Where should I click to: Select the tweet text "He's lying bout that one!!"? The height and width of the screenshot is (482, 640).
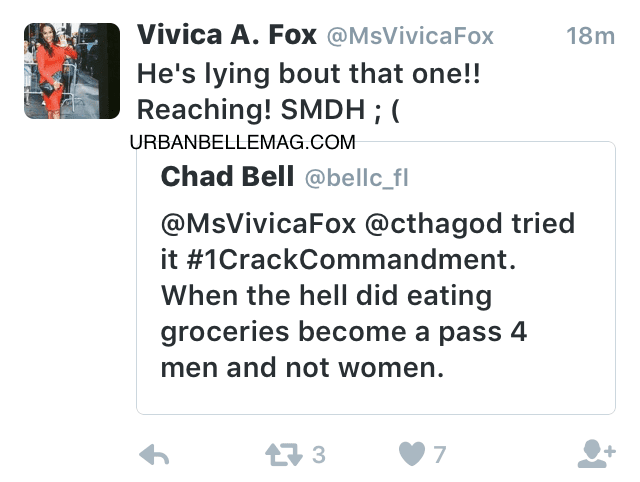309,74
